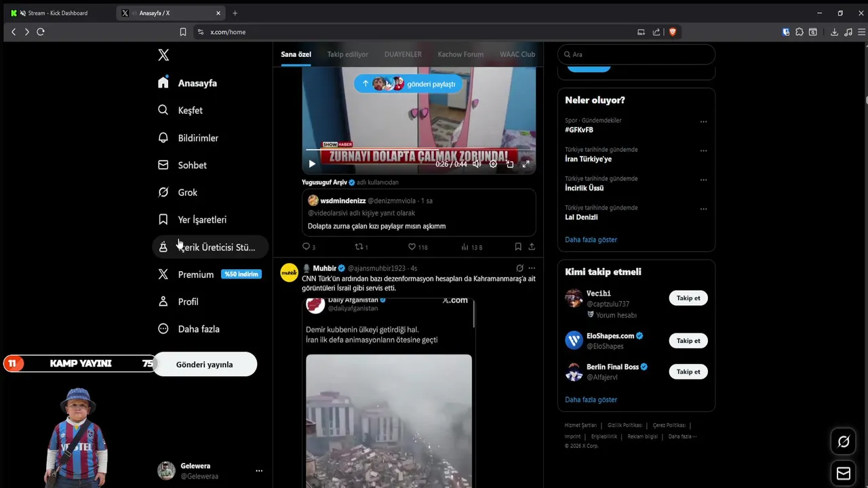Open Brave Shields lion icon
This screenshot has width=868, height=488.
673,32
